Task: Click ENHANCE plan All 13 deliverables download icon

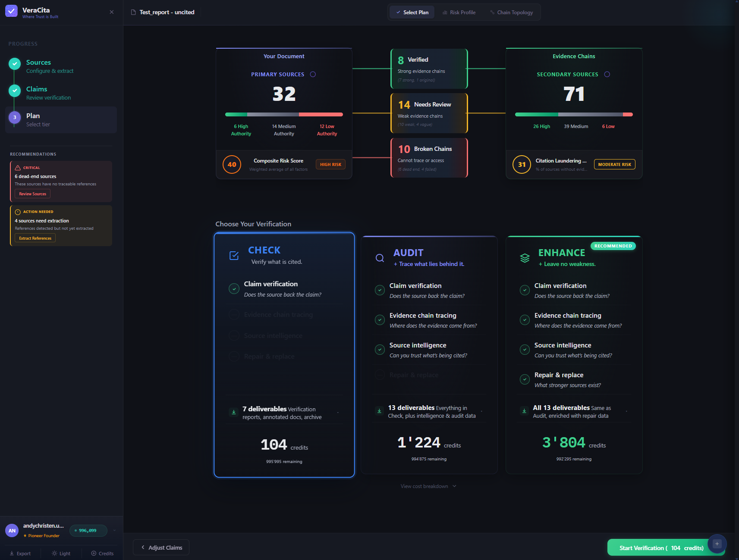Action: click(524, 411)
